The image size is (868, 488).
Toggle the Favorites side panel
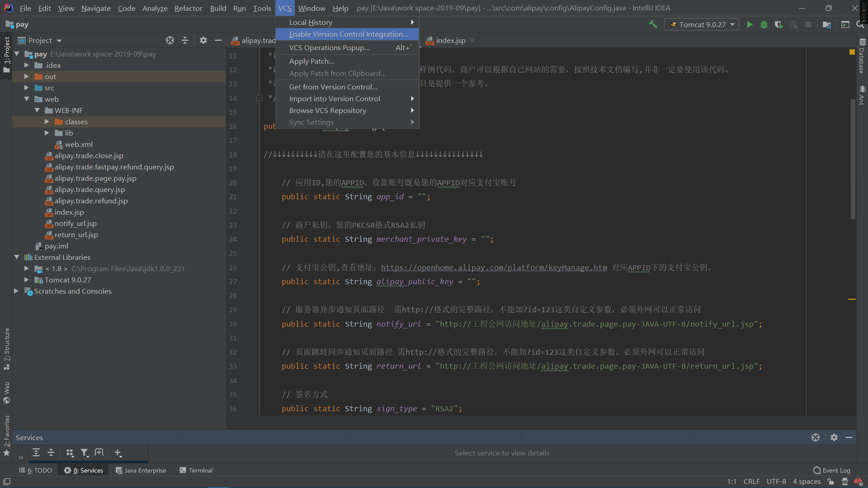(x=7, y=435)
